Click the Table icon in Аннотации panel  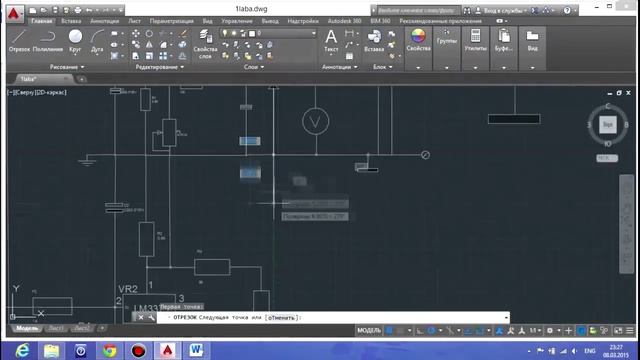[x=349, y=56]
